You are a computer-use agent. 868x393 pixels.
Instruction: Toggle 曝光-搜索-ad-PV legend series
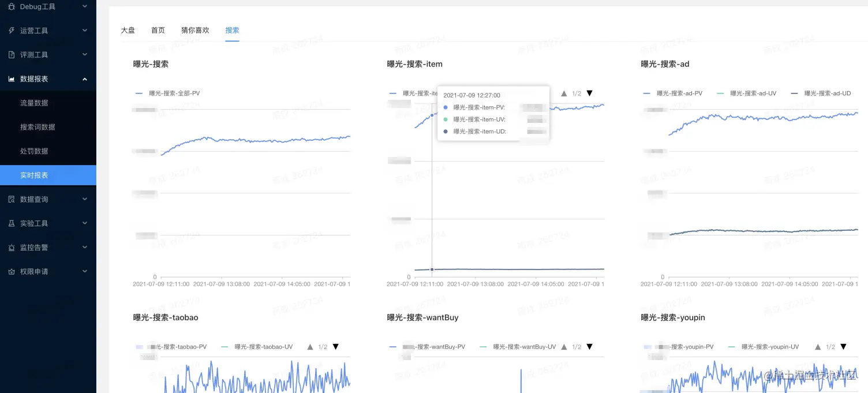click(x=672, y=93)
